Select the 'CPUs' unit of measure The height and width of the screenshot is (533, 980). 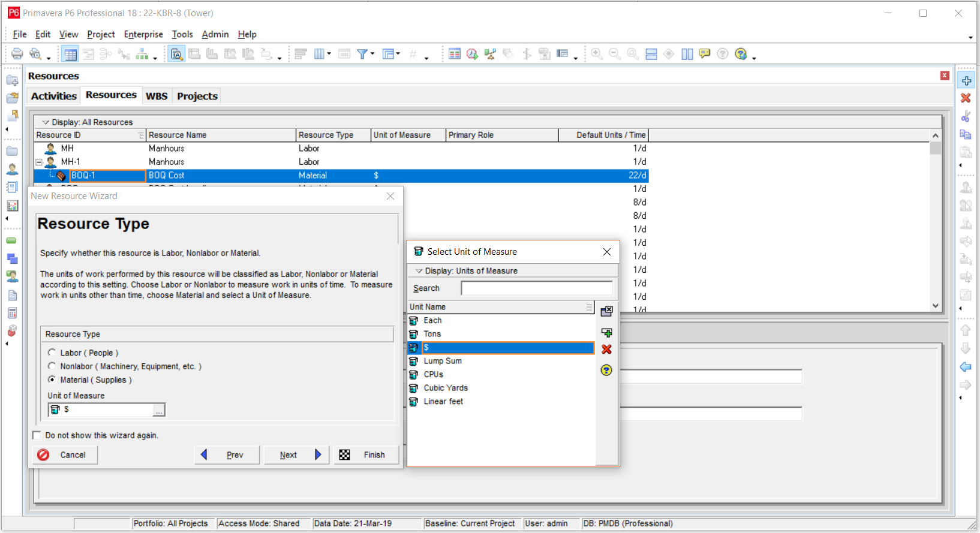click(x=501, y=375)
